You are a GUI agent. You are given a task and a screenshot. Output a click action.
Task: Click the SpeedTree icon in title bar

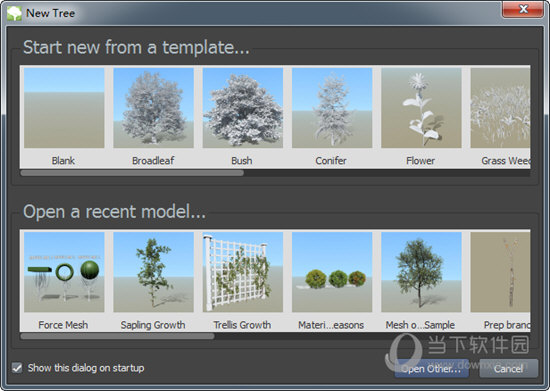(14, 13)
